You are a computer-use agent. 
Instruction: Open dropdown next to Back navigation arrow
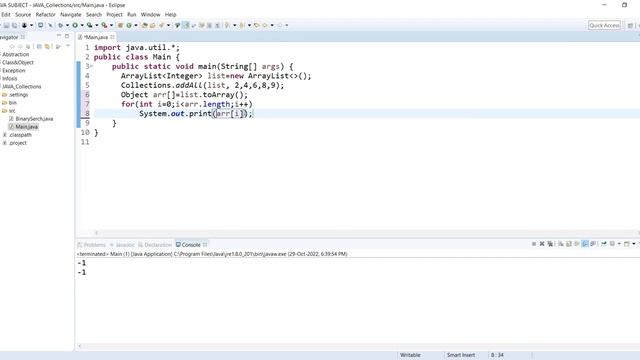(x=272, y=25)
